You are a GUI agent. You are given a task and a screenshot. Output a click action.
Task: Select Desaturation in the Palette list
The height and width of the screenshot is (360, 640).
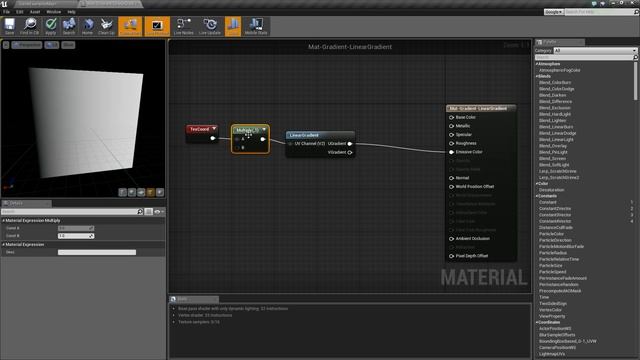[551, 190]
